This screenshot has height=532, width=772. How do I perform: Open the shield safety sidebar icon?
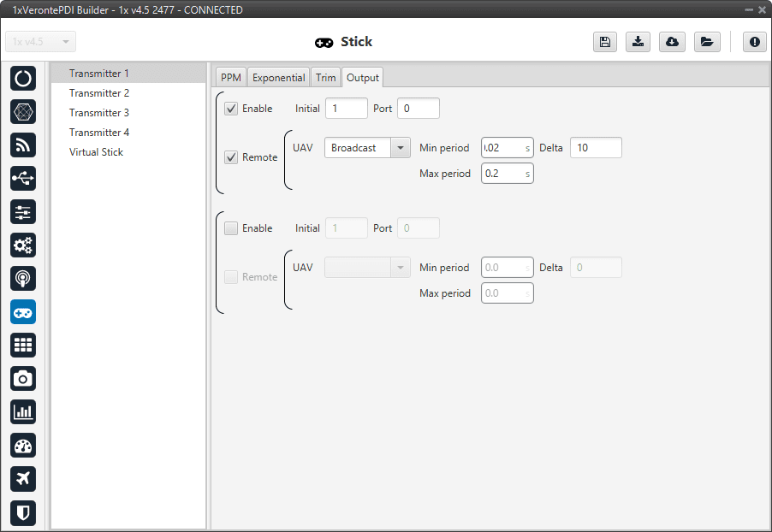tap(23, 513)
